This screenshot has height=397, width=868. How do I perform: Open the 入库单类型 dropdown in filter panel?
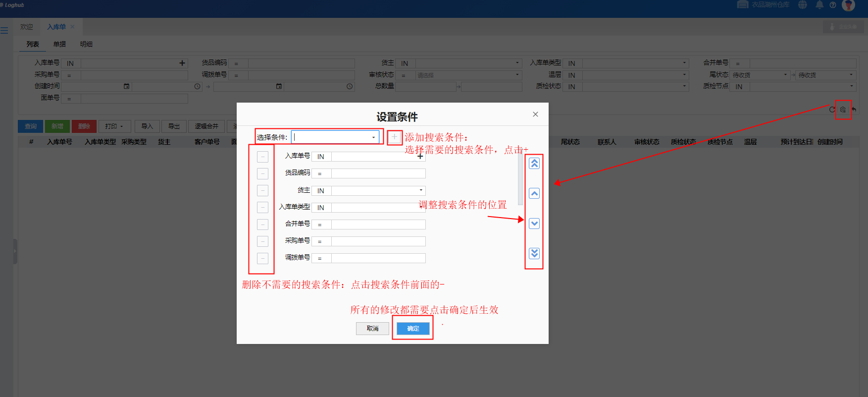[x=684, y=63]
